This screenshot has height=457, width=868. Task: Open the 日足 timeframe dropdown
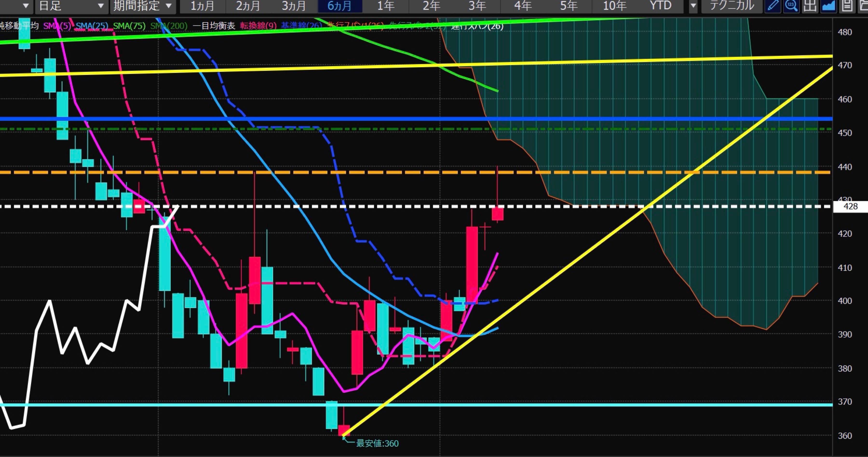[71, 6]
